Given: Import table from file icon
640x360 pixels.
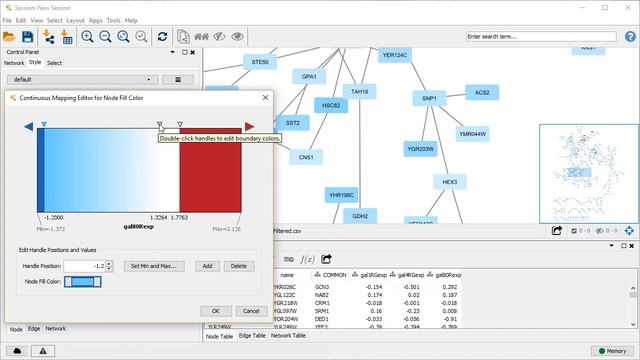Looking at the screenshot, I should click(67, 37).
